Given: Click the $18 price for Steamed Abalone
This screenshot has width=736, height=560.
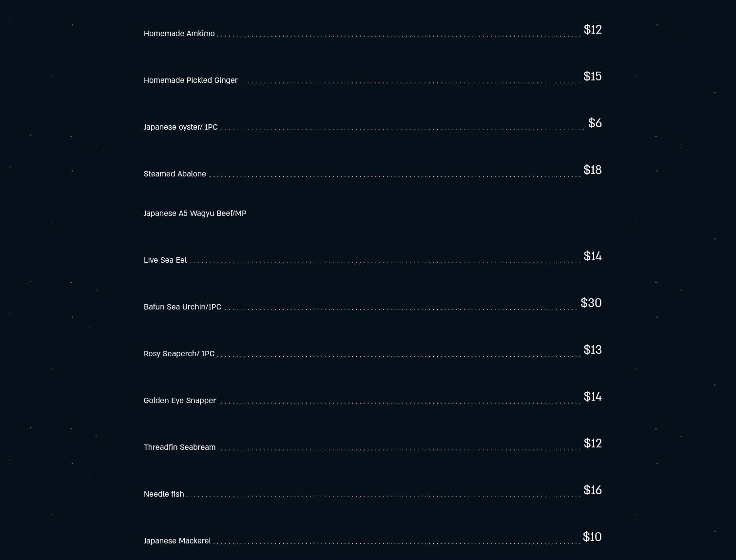Looking at the screenshot, I should point(592,170).
